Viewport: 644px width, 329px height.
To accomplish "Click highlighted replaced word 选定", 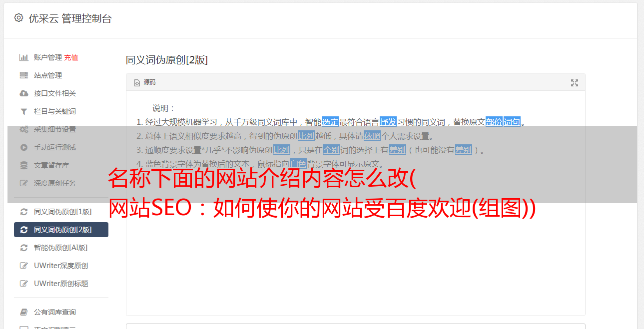I will [x=330, y=122].
